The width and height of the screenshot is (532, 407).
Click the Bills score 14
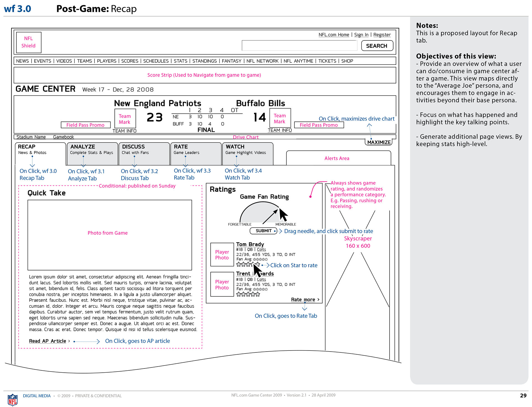coord(260,117)
